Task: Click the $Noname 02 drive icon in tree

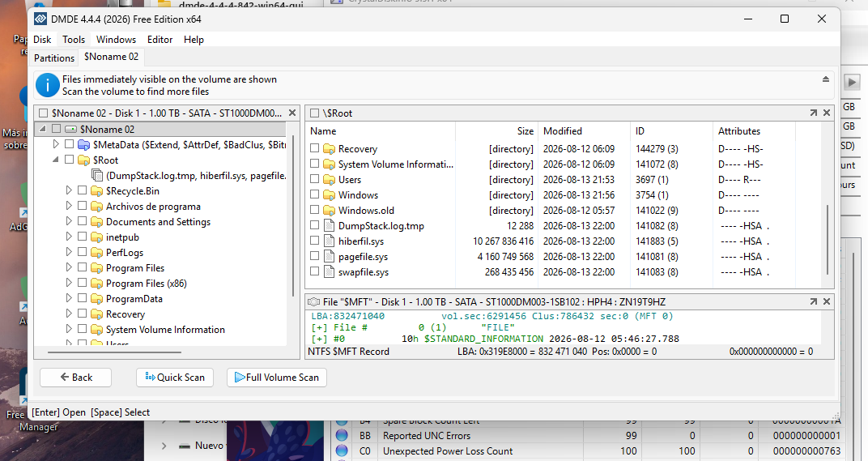Action: (70, 129)
